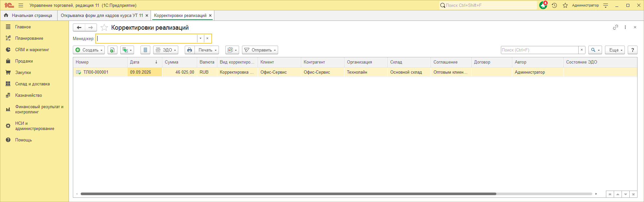644x202 pixels.
Task: Open НСИ и администрирование section
Action: [x=35, y=126]
